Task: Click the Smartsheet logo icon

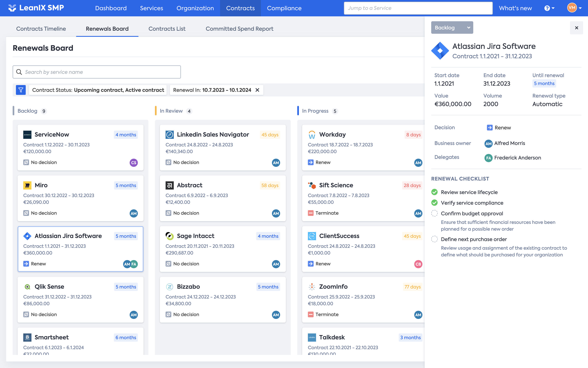Action: [x=27, y=337]
